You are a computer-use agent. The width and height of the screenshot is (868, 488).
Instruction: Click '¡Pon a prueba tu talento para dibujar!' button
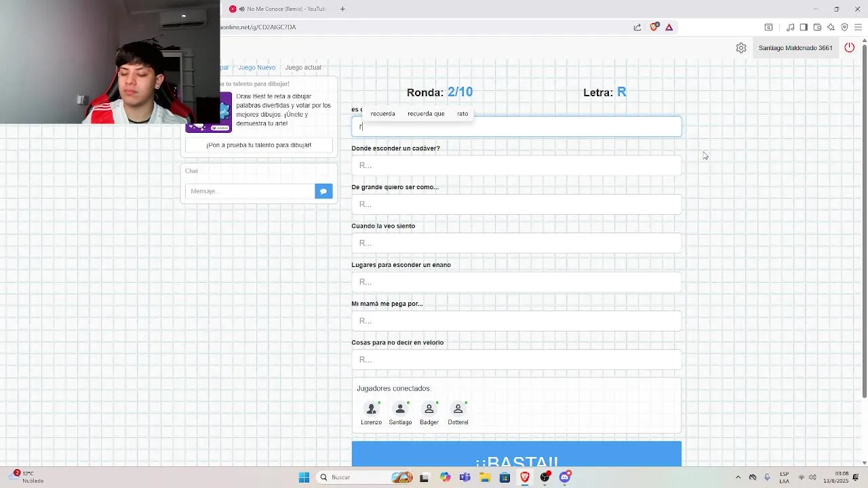[259, 145]
